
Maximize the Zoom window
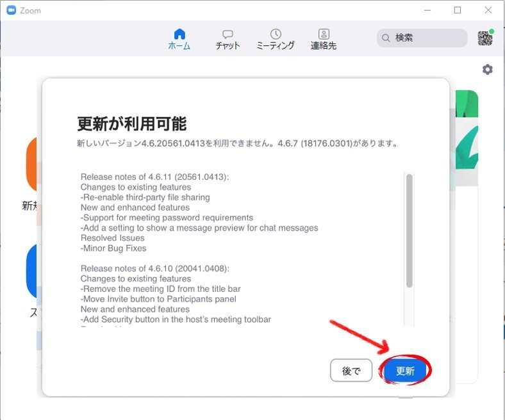(458, 10)
